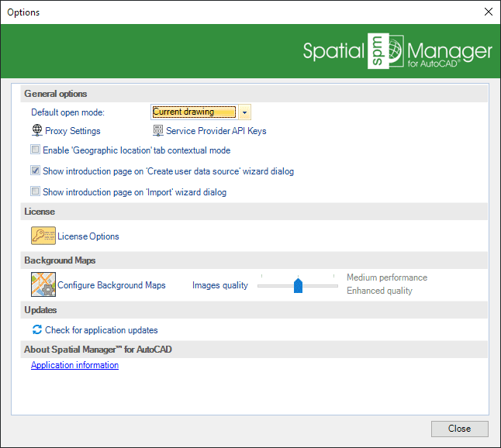
Task: Select the Current drawing combo box field
Action: point(194,112)
